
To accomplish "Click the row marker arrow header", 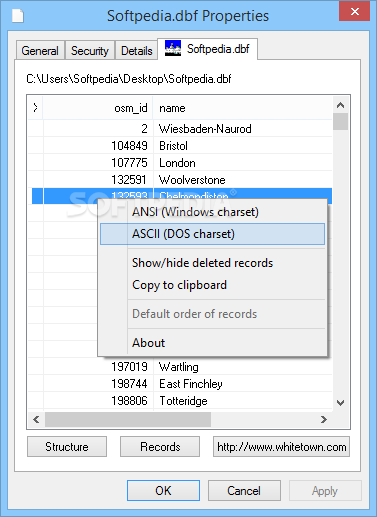I will click(x=35, y=108).
